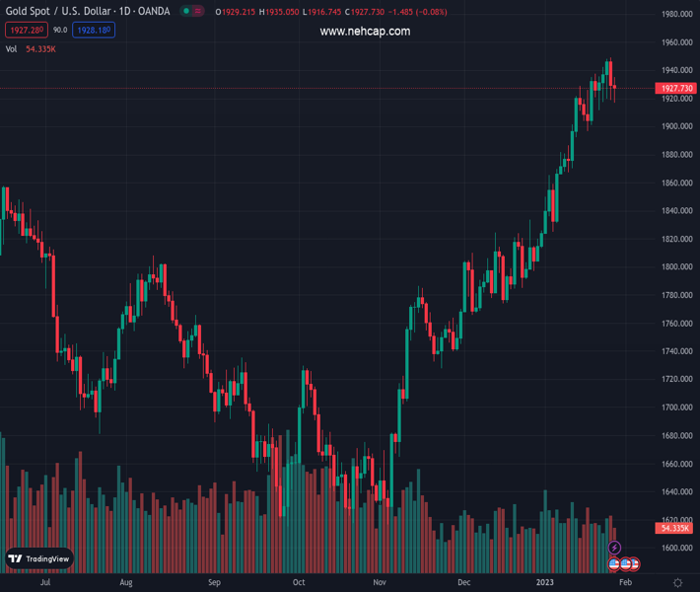Click the Vol indicator legend label
This screenshot has height=592, width=700.
[11, 48]
